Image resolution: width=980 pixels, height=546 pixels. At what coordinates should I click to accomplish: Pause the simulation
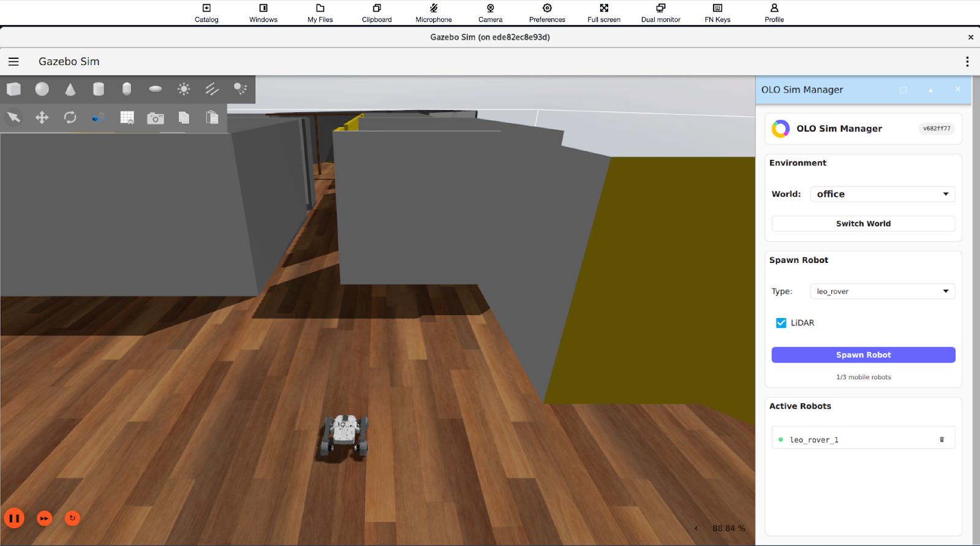[x=14, y=518]
